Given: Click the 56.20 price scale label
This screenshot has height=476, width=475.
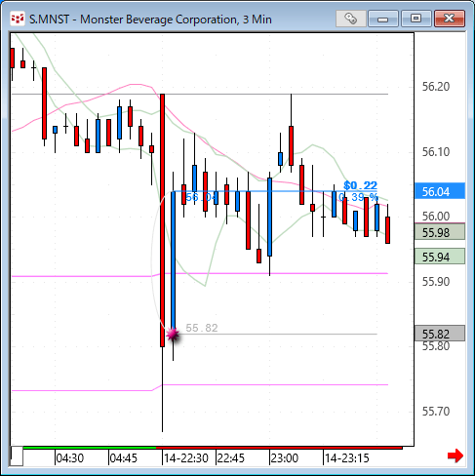Looking at the screenshot, I should (436, 87).
